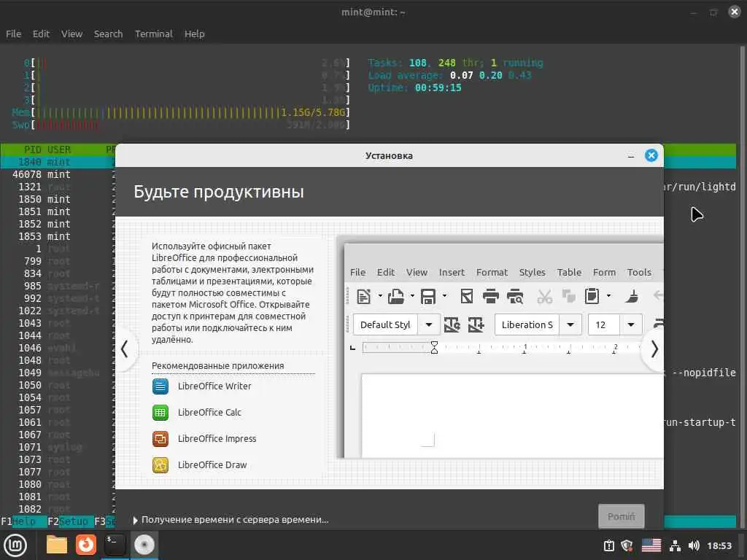
Task: Click the Update Style icon in preview
Action: click(452, 324)
